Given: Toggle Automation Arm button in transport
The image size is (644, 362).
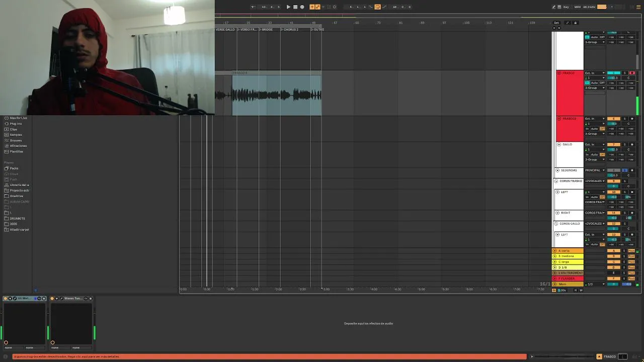Looking at the screenshot, I should click(318, 7).
